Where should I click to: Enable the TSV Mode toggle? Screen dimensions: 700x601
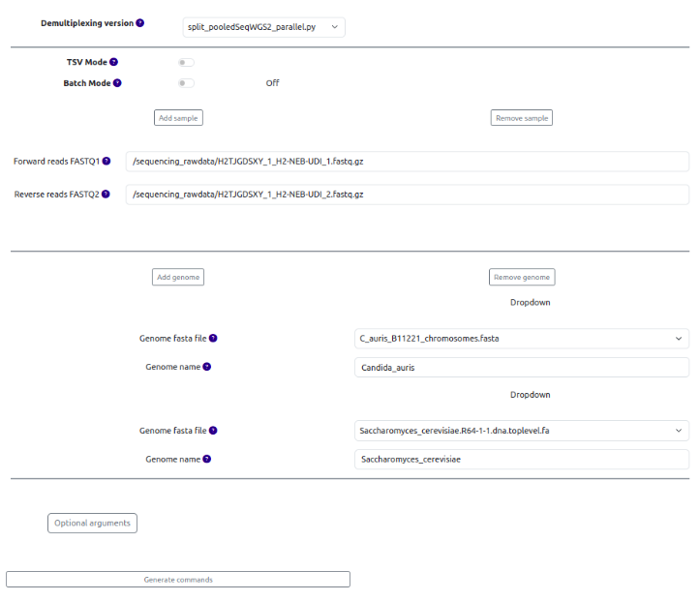(x=186, y=63)
